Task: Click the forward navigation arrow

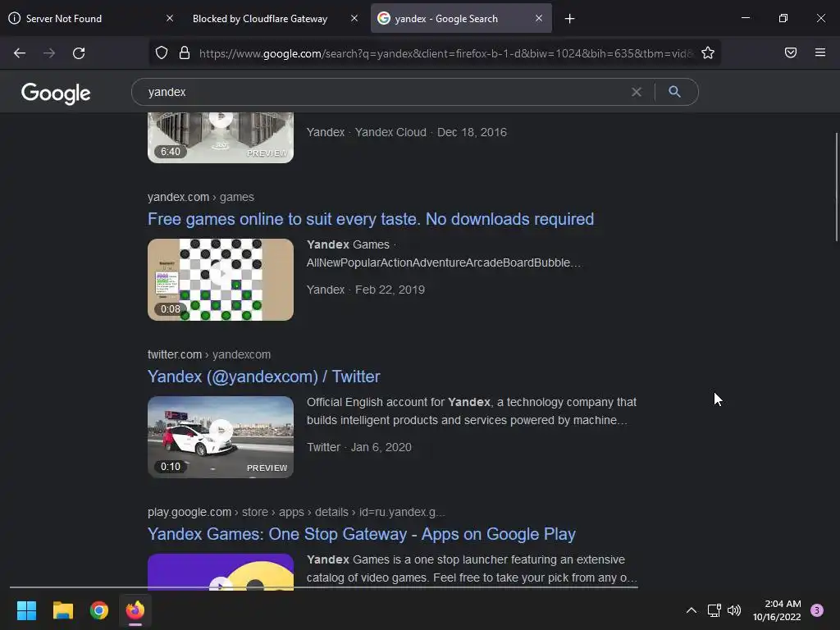Action: pyautogui.click(x=49, y=53)
